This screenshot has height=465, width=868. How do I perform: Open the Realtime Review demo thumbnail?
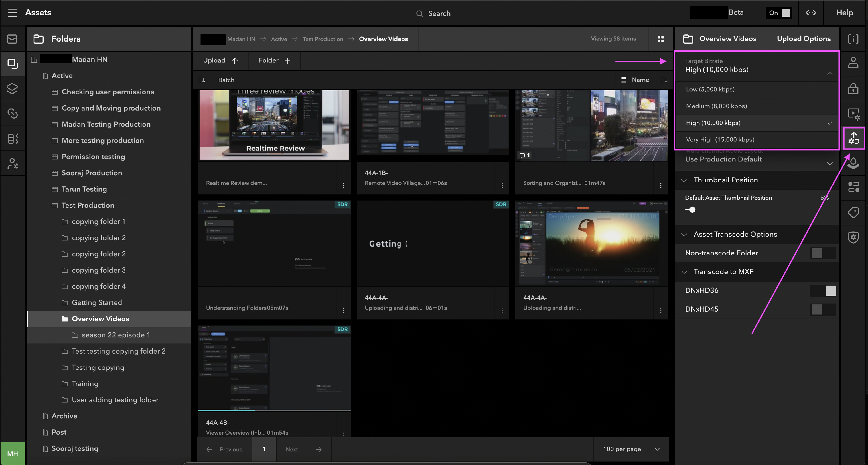pos(274,125)
